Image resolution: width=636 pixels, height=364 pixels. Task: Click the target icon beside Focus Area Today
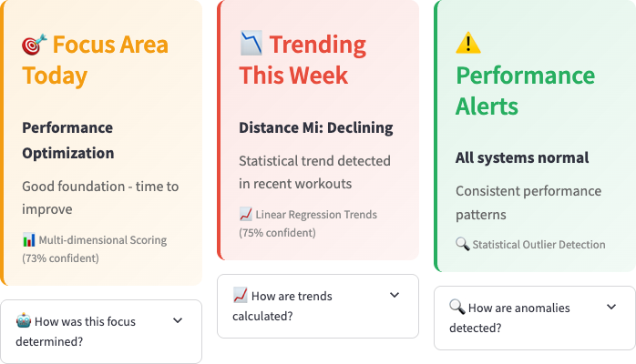(34, 44)
